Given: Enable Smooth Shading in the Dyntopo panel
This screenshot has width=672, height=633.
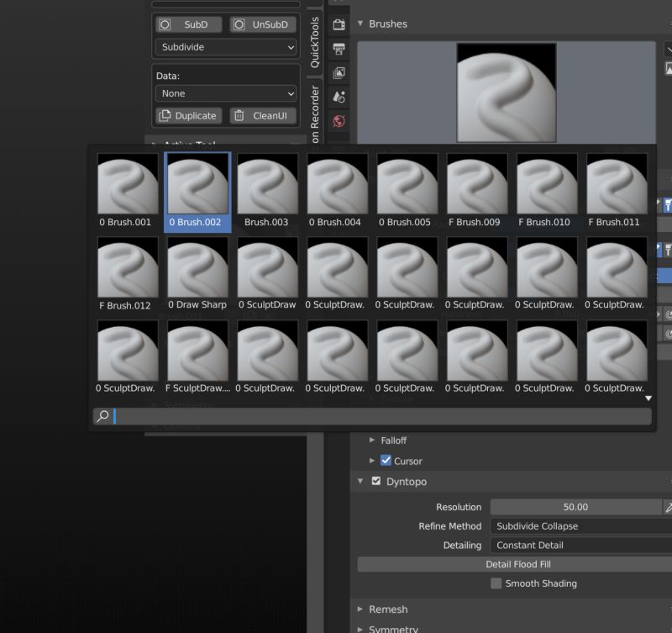Looking at the screenshot, I should pos(496,583).
